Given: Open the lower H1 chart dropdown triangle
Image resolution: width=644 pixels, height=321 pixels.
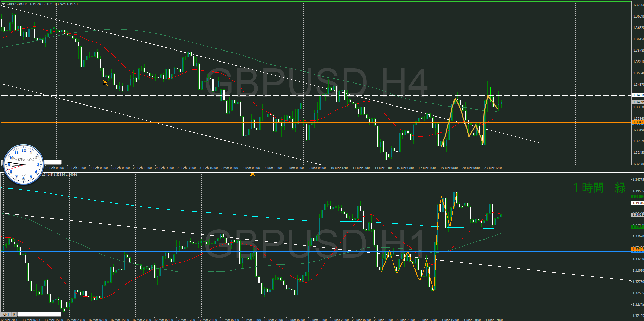Looking at the screenshot, I should point(3,175).
